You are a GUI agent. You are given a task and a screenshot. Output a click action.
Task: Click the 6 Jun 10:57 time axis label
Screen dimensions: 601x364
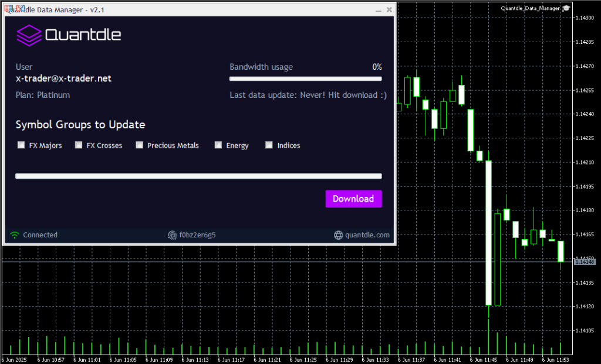click(x=50, y=360)
